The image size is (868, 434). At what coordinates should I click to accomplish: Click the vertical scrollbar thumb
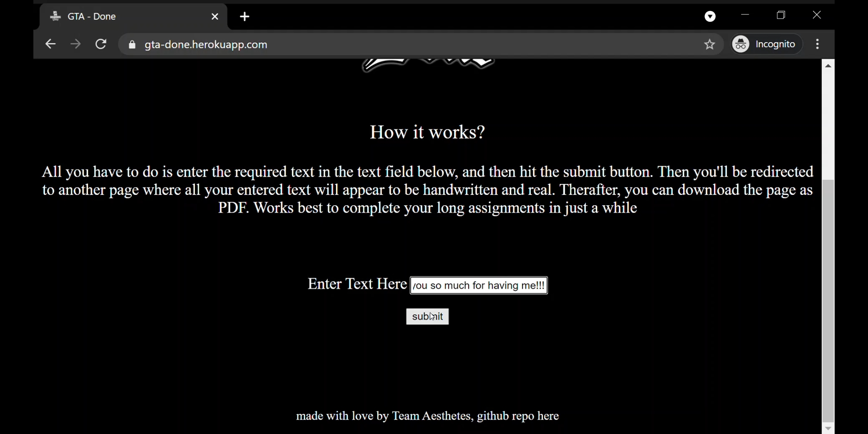pyautogui.click(x=828, y=301)
